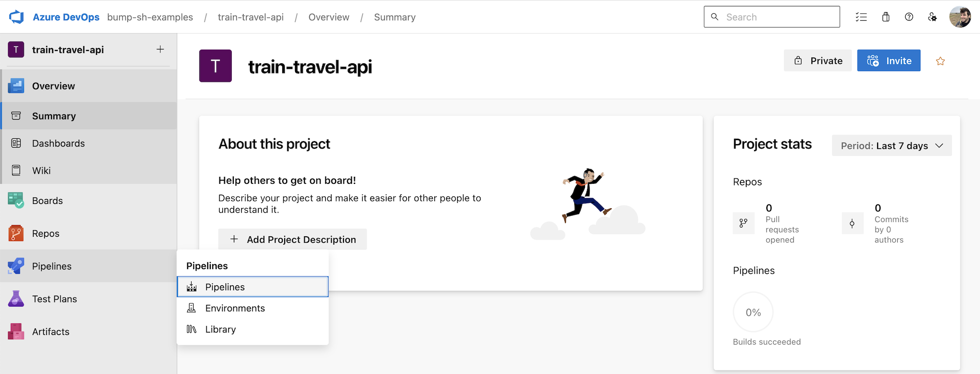Open the Artifacts hub
The height and width of the screenshot is (374, 980).
coord(50,332)
